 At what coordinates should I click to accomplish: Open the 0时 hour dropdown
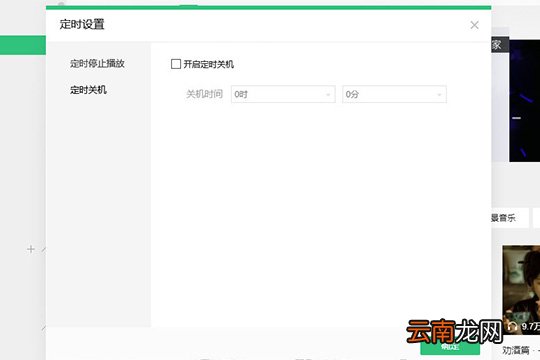[x=283, y=94]
